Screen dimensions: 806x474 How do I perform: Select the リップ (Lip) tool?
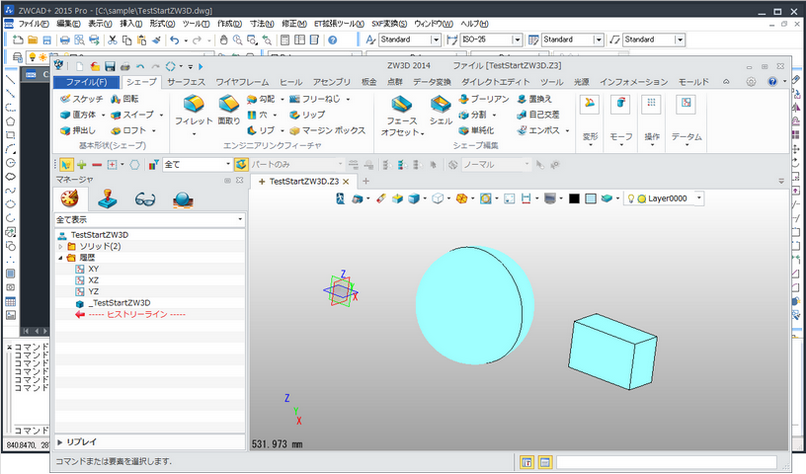click(x=307, y=115)
